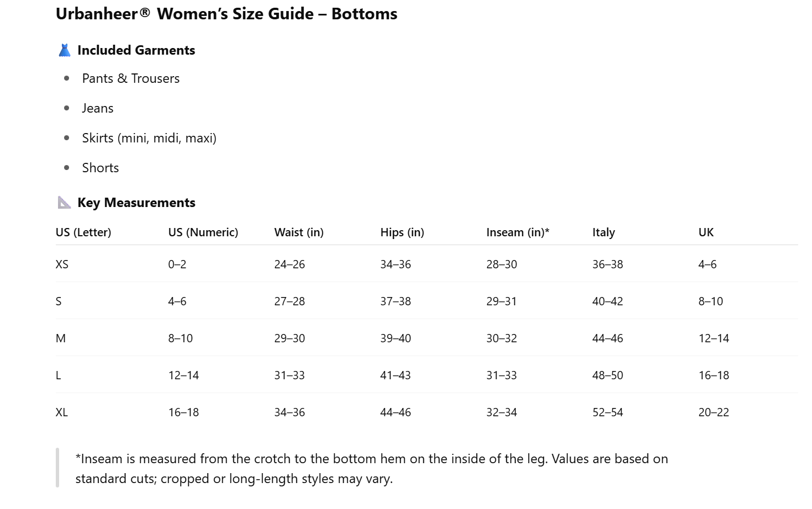Click the US (Letter) column header
The image size is (812, 509).
click(83, 232)
